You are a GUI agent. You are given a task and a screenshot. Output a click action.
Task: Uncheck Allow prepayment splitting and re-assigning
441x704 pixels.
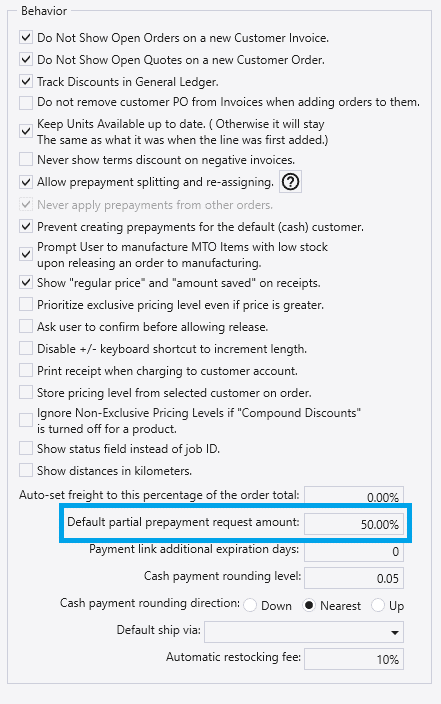[x=26, y=182]
